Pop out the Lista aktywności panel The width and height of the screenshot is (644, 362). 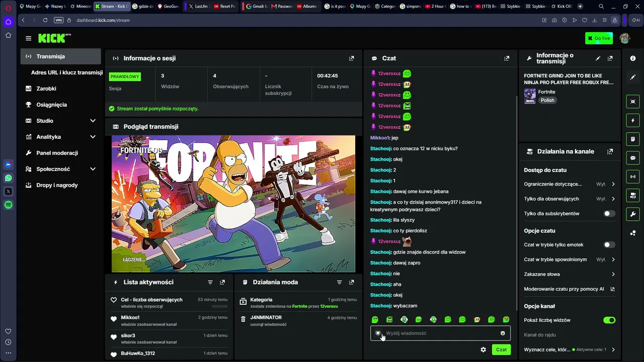tap(222, 283)
